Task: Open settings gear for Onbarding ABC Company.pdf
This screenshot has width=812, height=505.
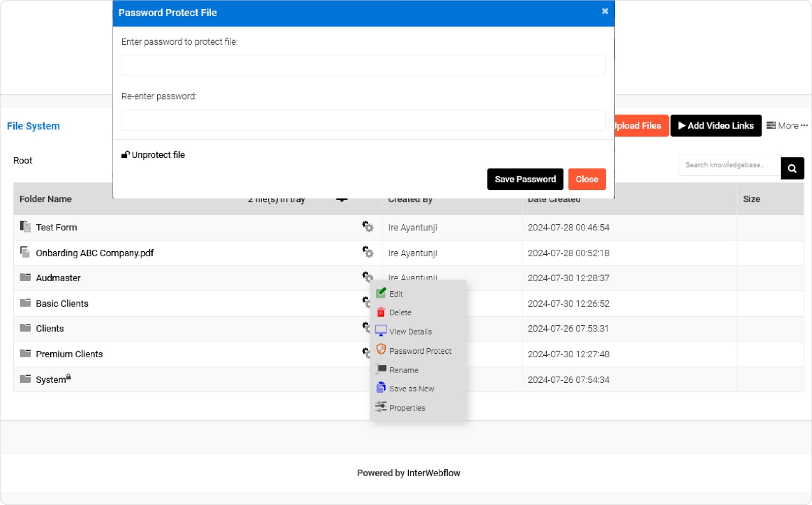Action: coord(367,252)
